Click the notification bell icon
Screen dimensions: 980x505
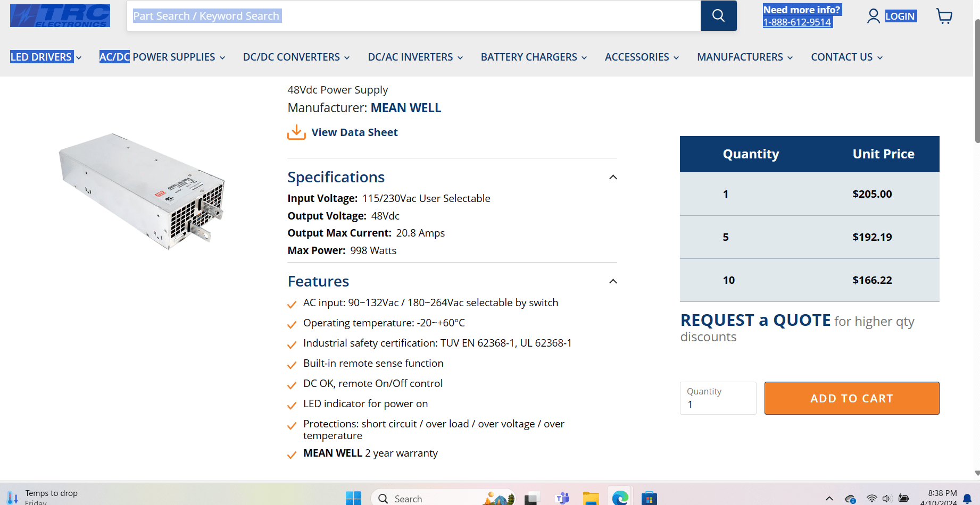tap(967, 499)
